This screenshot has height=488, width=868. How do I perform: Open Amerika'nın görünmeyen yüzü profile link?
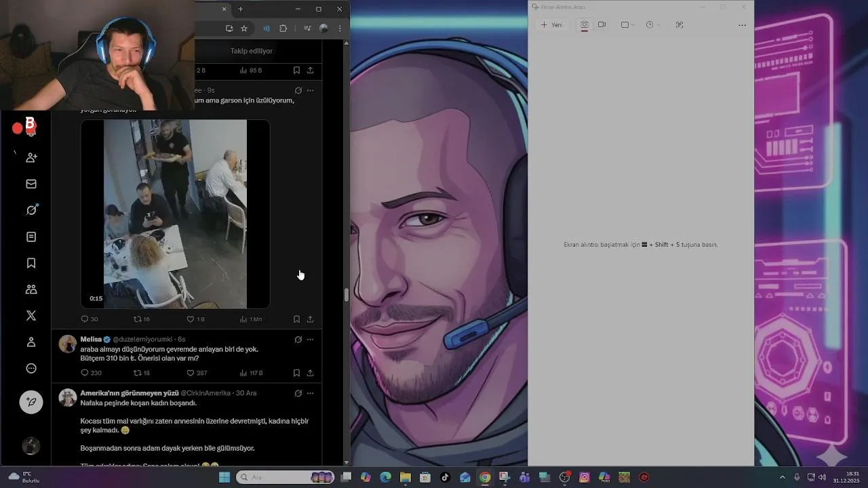pyautogui.click(x=129, y=393)
